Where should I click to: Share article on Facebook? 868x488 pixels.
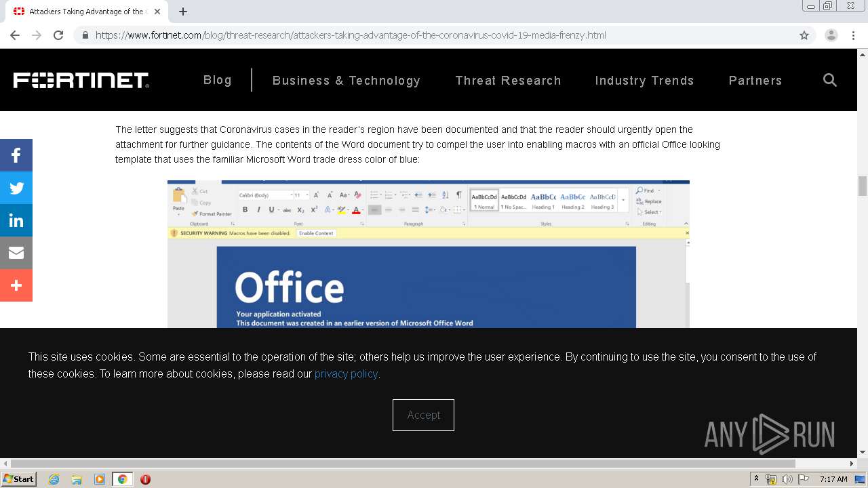pyautogui.click(x=16, y=155)
